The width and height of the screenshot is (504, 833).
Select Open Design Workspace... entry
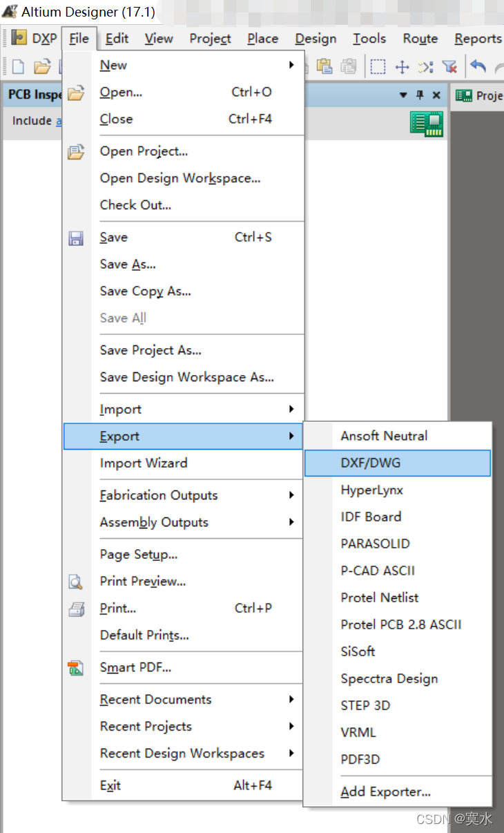(184, 178)
